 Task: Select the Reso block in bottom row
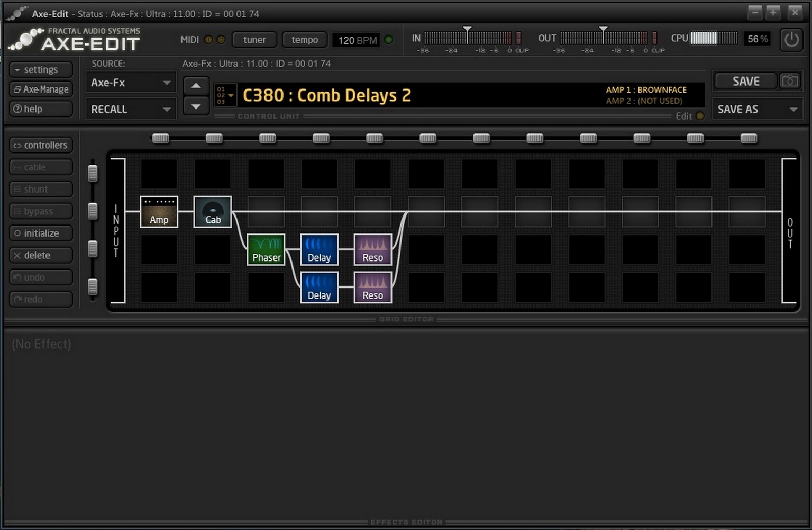point(373,287)
